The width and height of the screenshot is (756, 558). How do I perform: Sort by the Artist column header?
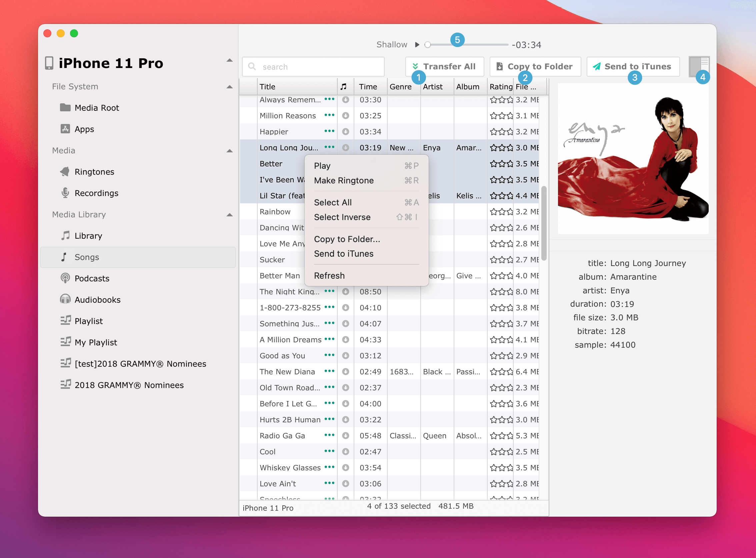[x=437, y=87]
